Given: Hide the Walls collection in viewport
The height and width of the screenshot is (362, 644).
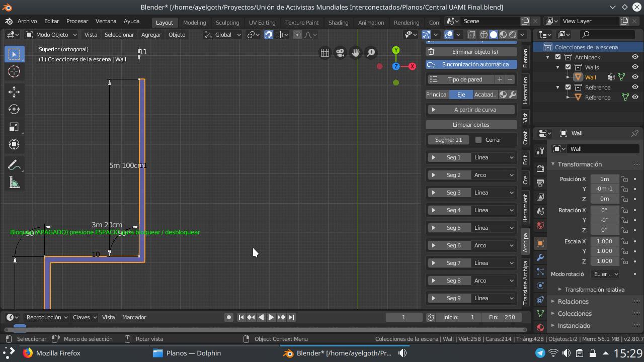Looking at the screenshot, I should (x=635, y=67).
